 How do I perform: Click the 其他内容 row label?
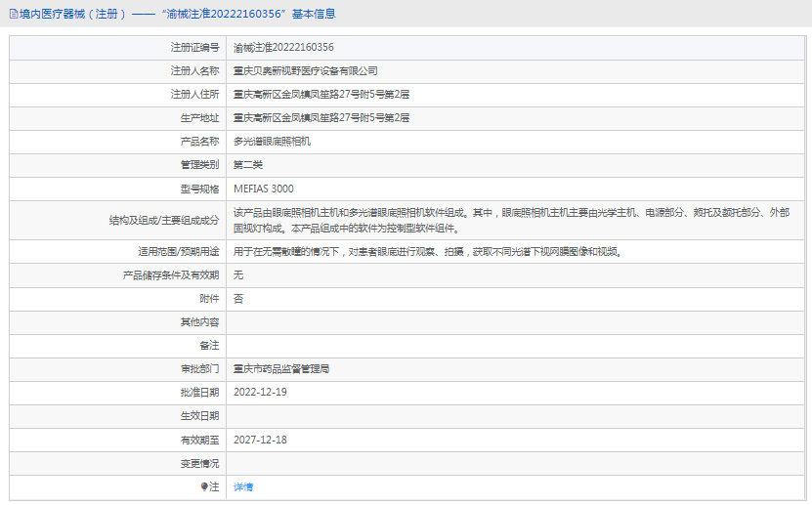tap(199, 321)
